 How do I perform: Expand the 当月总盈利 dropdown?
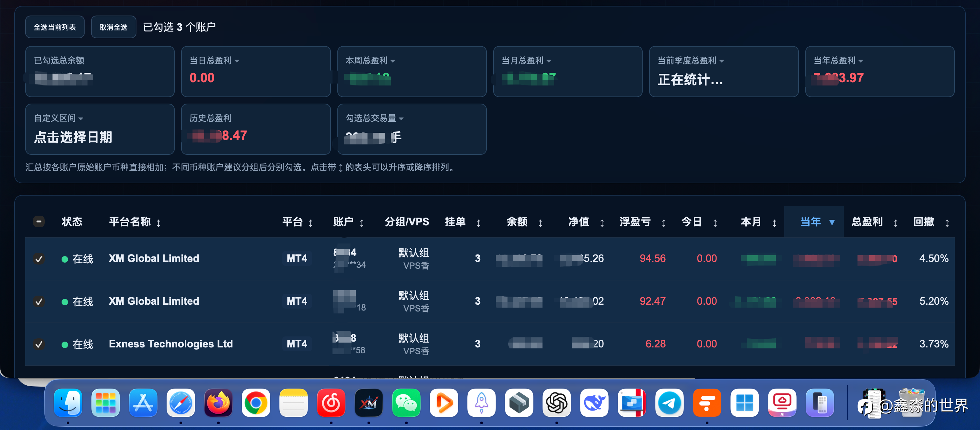pos(527,61)
